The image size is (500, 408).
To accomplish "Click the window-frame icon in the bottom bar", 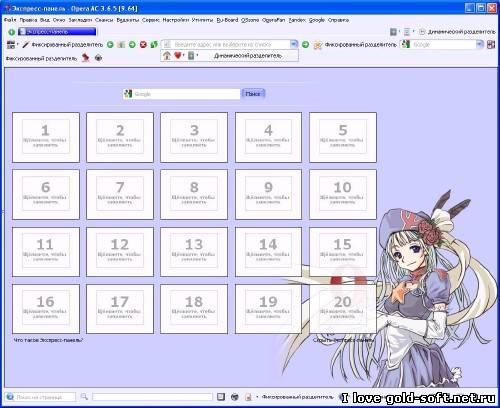I will coord(221,397).
